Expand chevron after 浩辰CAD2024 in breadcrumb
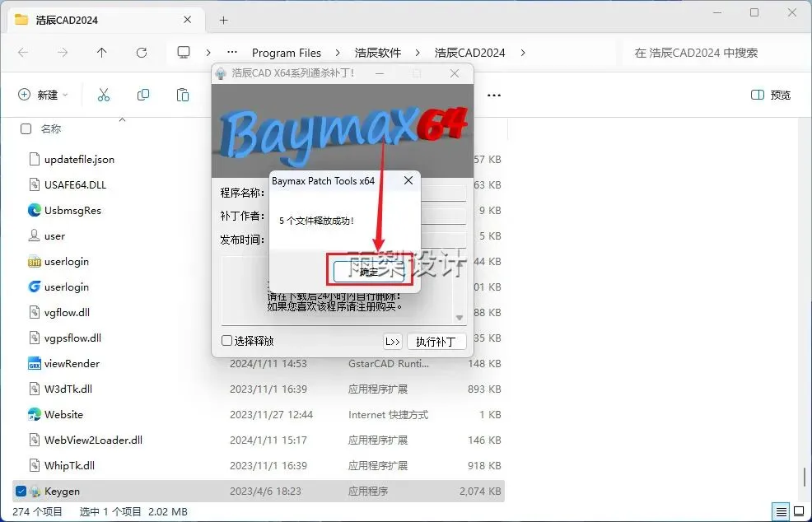 coord(523,53)
